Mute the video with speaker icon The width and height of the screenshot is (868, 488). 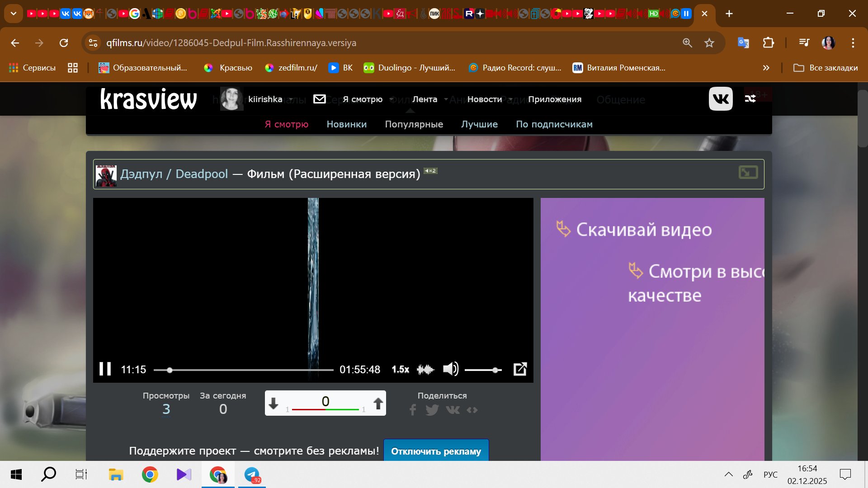pyautogui.click(x=450, y=369)
